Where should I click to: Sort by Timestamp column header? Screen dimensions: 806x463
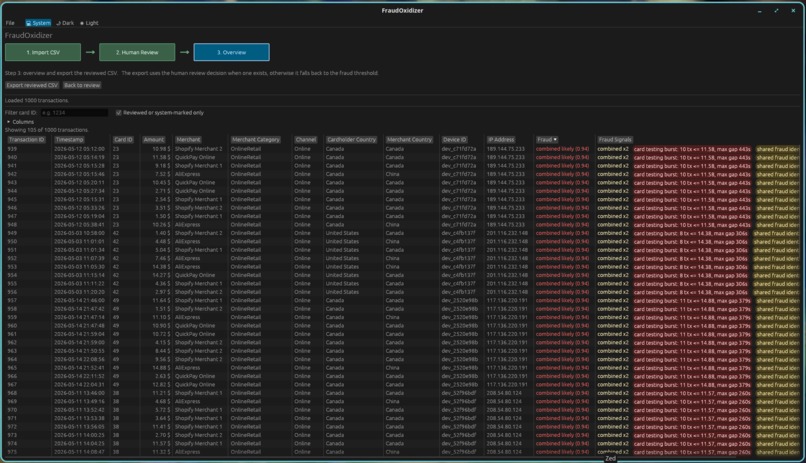(x=69, y=140)
